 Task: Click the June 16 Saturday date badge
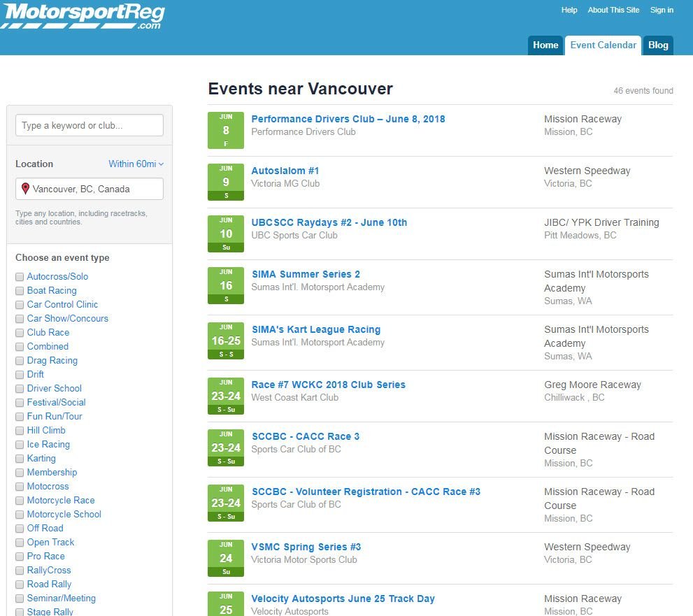pyautogui.click(x=226, y=285)
